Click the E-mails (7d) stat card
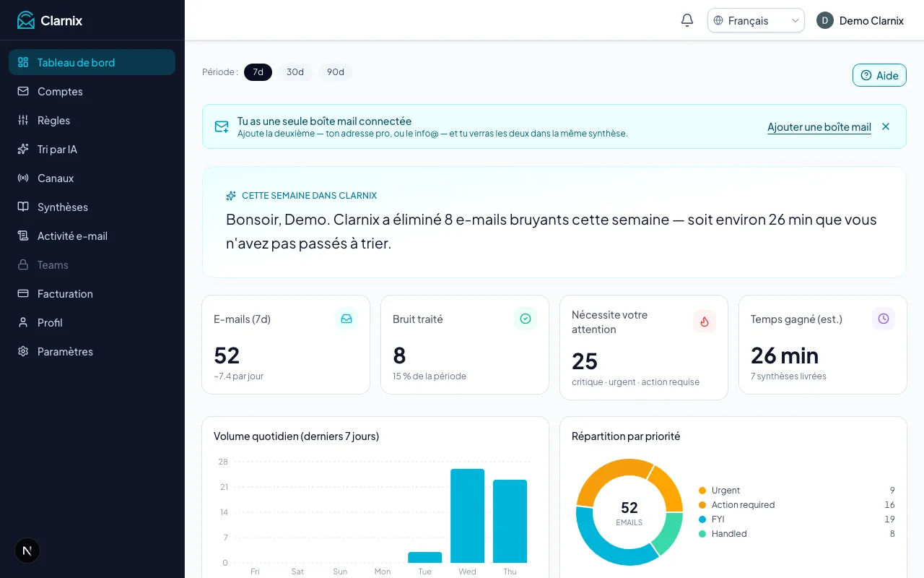Image resolution: width=924 pixels, height=578 pixels. (x=286, y=345)
